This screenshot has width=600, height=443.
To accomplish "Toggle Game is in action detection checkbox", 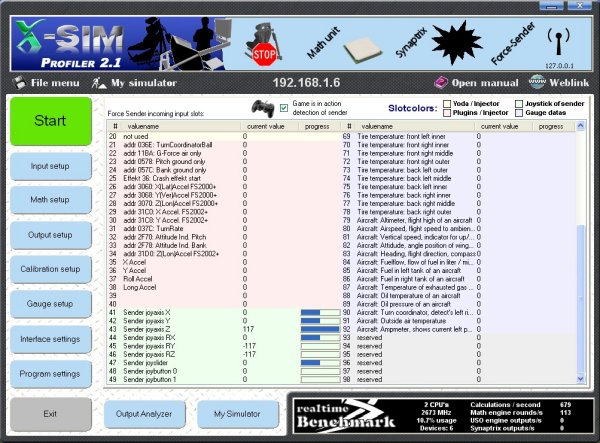I will click(284, 108).
